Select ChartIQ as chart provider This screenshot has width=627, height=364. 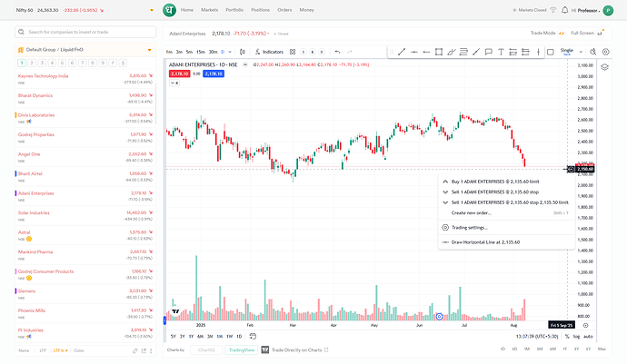(206, 350)
